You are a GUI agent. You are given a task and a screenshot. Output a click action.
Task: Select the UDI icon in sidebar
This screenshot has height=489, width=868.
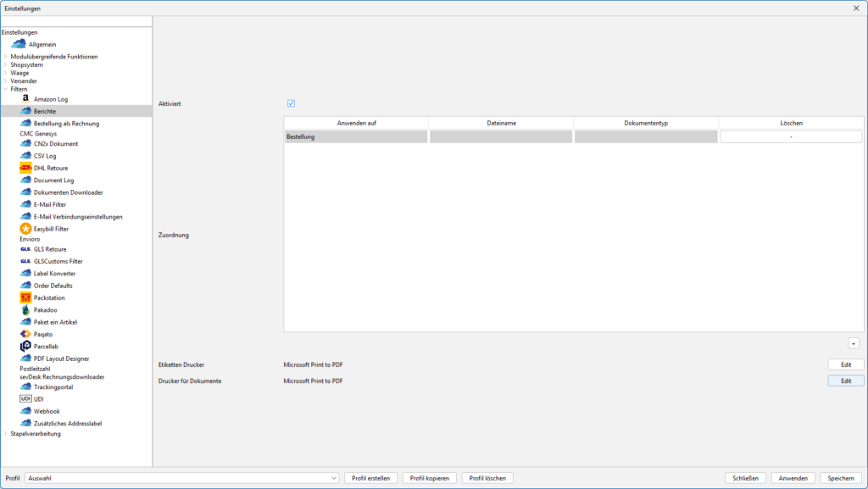pyautogui.click(x=25, y=398)
